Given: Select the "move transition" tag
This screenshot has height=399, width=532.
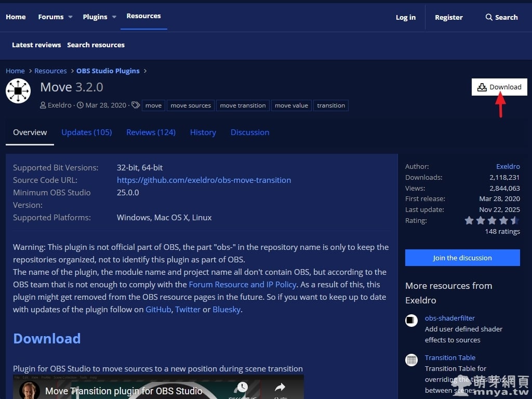Looking at the screenshot, I should tap(243, 105).
